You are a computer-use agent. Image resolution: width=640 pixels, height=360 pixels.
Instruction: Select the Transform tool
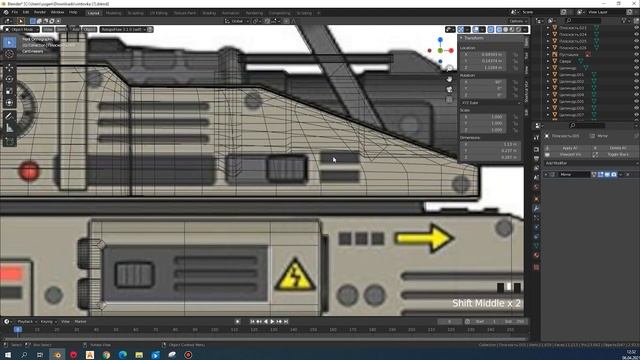coord(9,102)
